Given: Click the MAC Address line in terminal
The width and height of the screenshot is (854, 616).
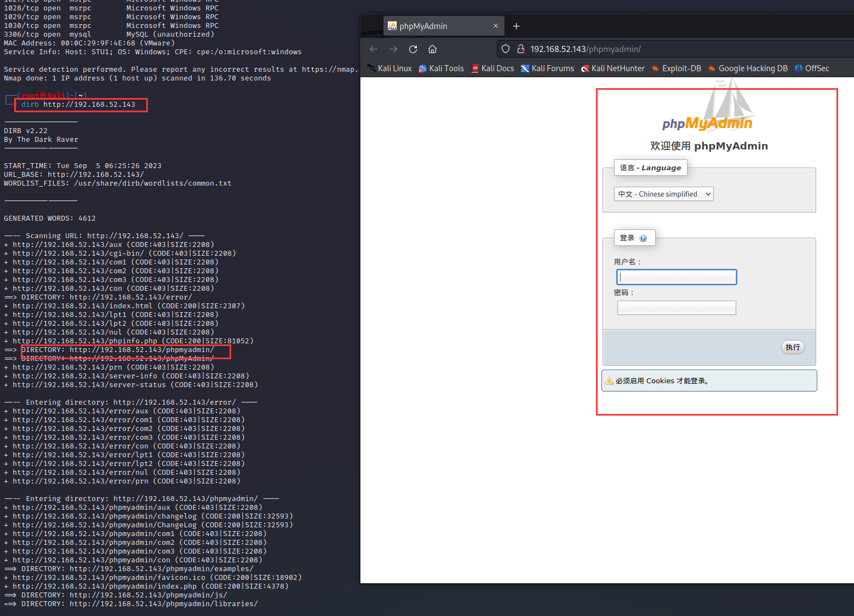Looking at the screenshot, I should pyautogui.click(x=89, y=43).
